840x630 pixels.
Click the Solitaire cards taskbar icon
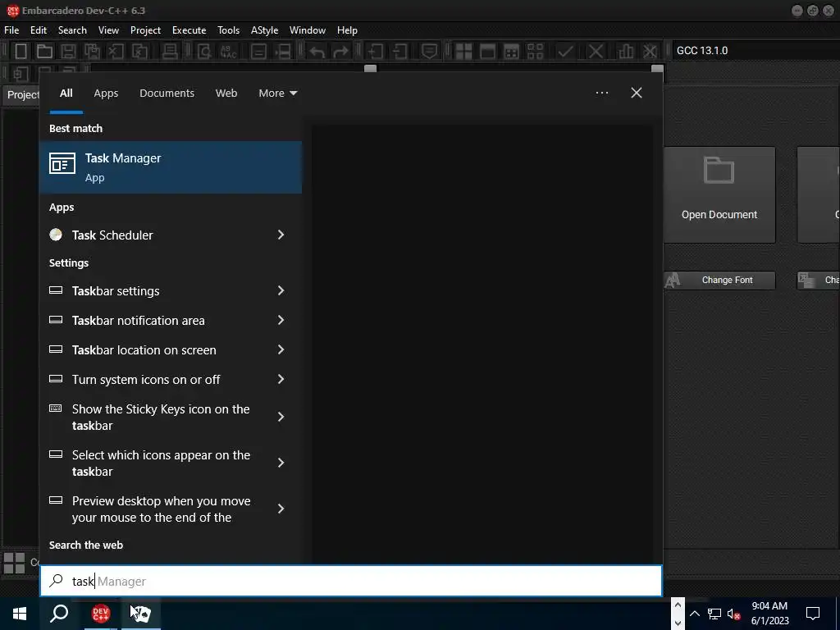pyautogui.click(x=140, y=614)
